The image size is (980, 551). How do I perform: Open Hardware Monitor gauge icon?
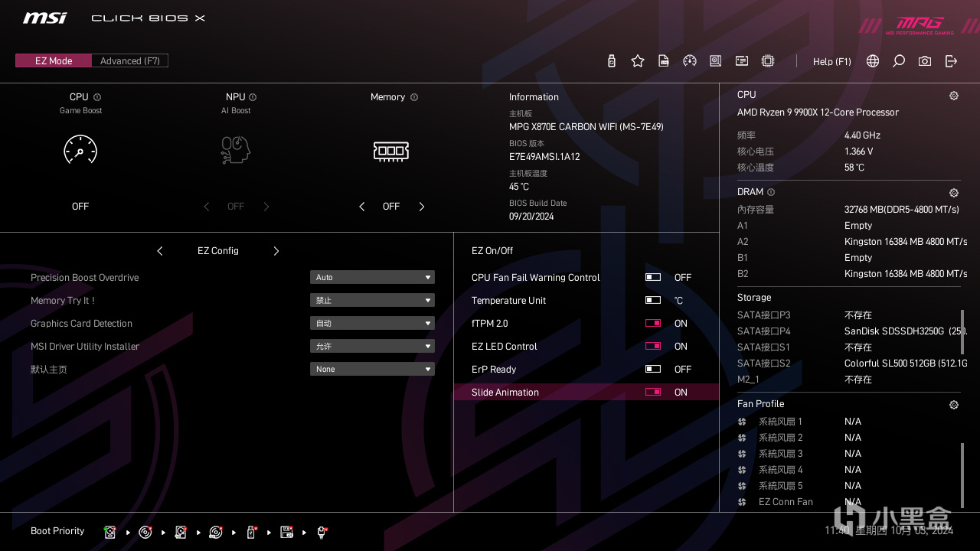click(x=690, y=61)
